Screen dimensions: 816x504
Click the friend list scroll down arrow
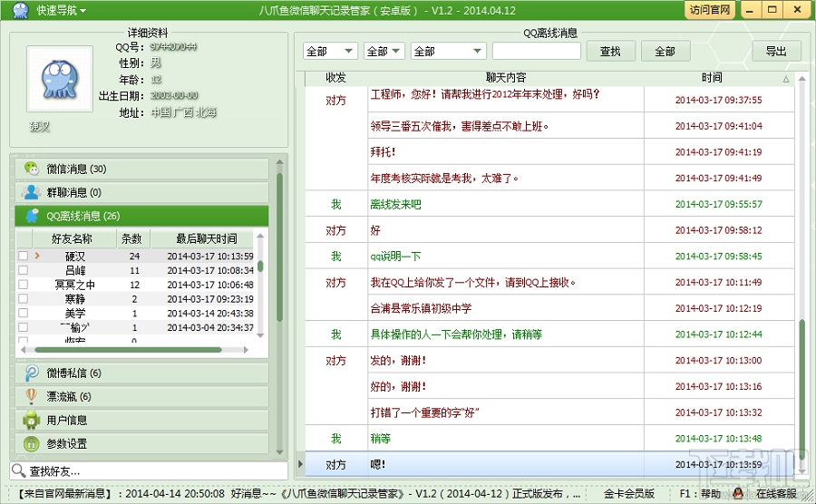[260, 335]
